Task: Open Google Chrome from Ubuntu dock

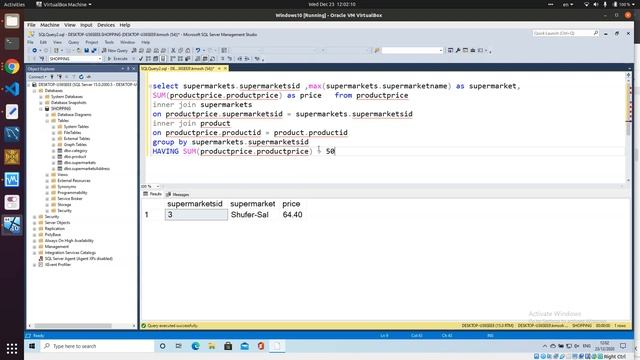Action: (x=12, y=66)
